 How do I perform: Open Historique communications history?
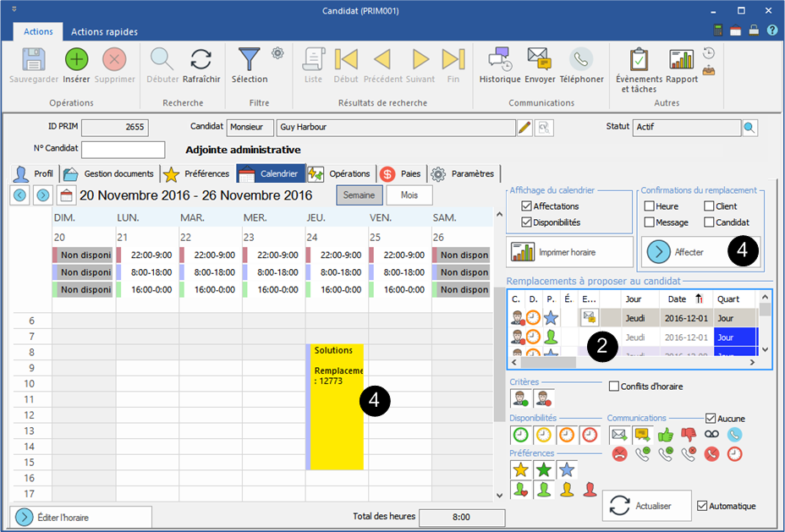499,60
